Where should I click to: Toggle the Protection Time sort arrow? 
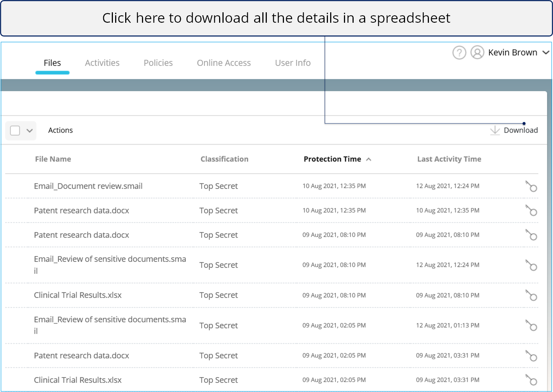369,159
